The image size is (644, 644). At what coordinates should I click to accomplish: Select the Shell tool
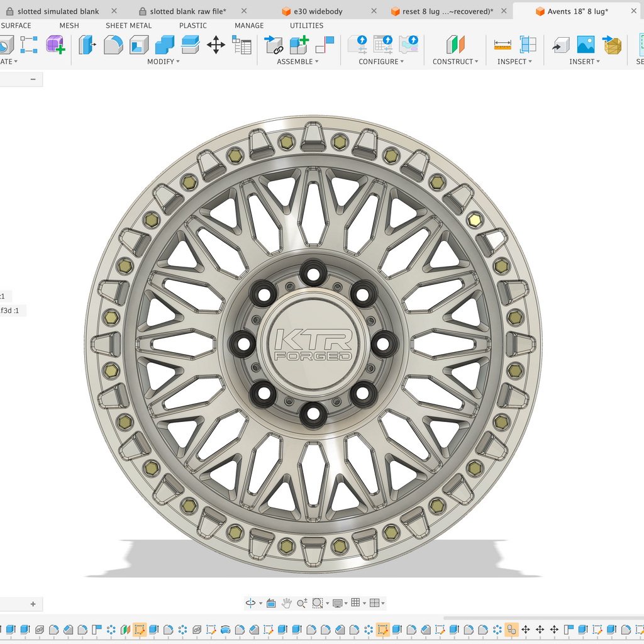[x=139, y=45]
